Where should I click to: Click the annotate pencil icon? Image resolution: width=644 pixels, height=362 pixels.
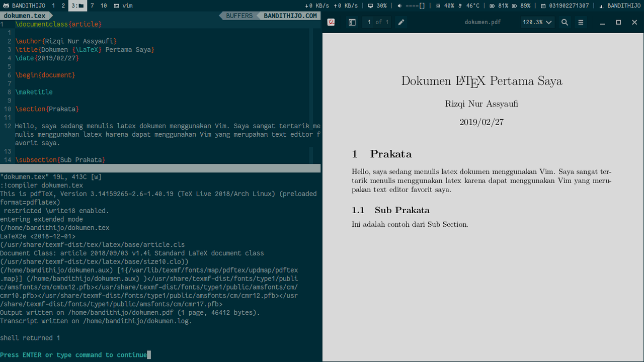401,22
